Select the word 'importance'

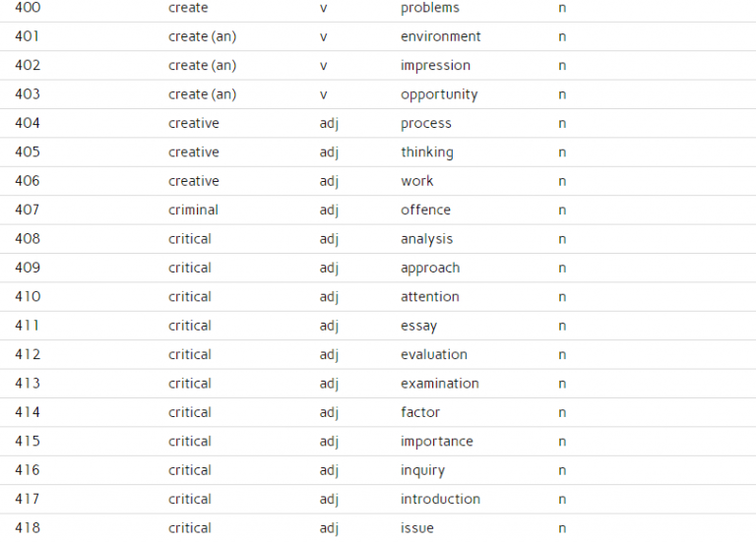(x=436, y=442)
